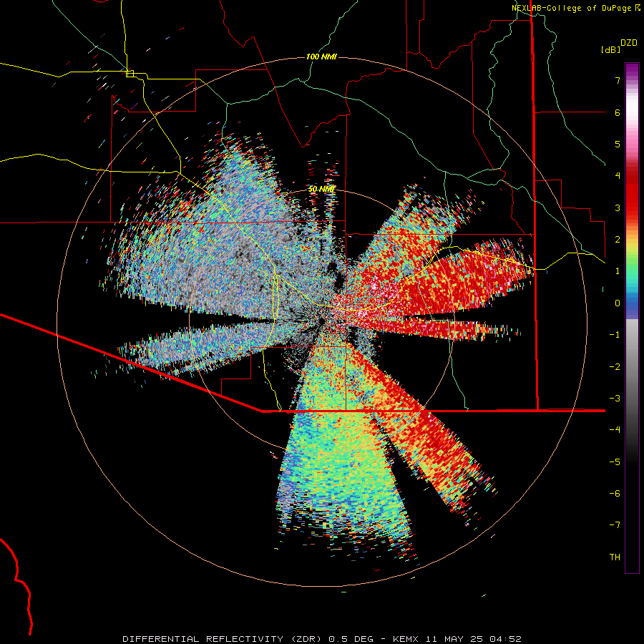
Task: Click the -7 value on color scale
Action: click(615, 525)
